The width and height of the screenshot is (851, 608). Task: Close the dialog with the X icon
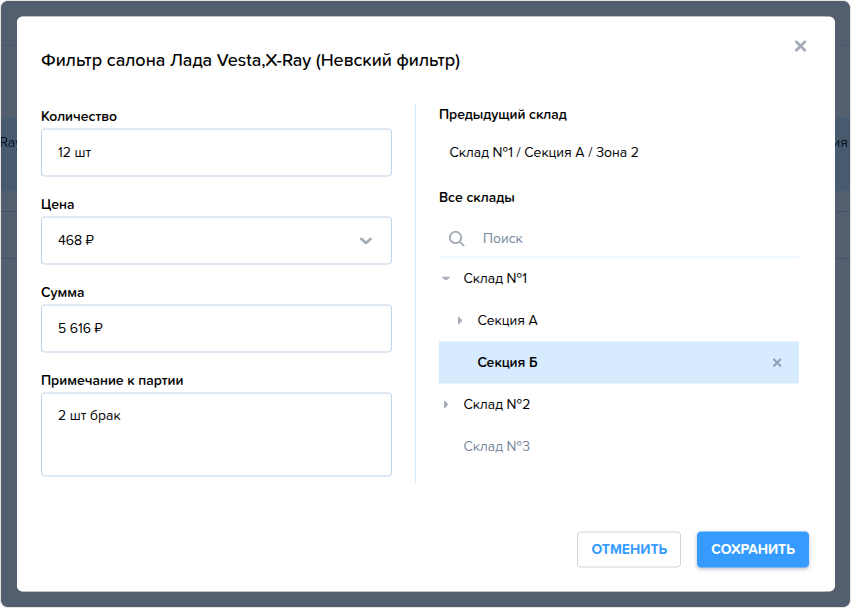800,46
